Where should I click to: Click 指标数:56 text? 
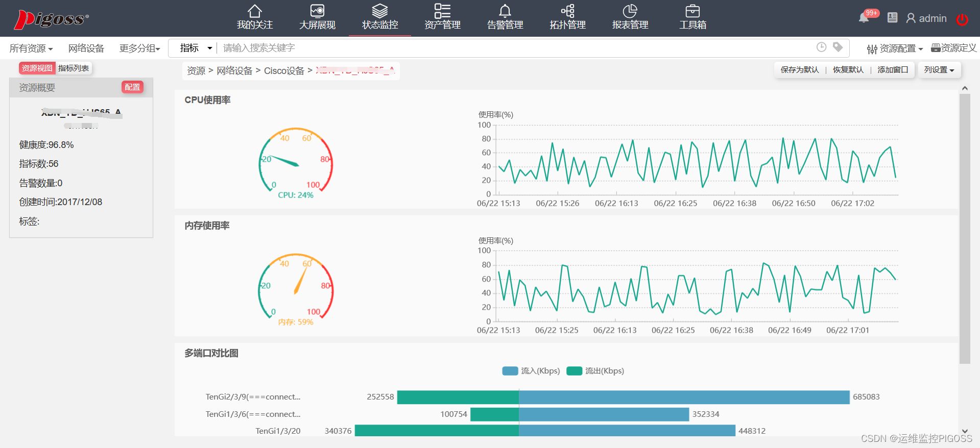tap(39, 164)
